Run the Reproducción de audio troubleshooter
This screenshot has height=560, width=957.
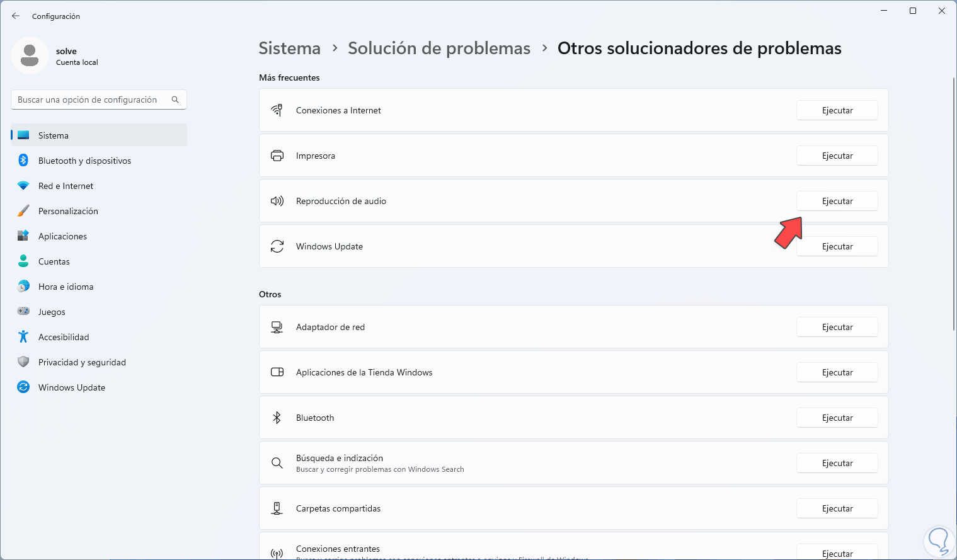(x=837, y=201)
